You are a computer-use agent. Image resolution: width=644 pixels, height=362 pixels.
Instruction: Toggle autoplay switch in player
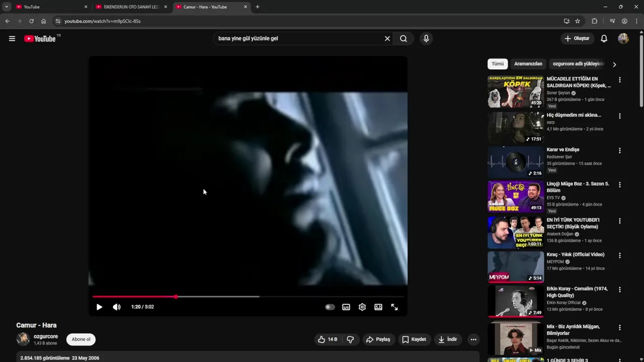coord(330,307)
